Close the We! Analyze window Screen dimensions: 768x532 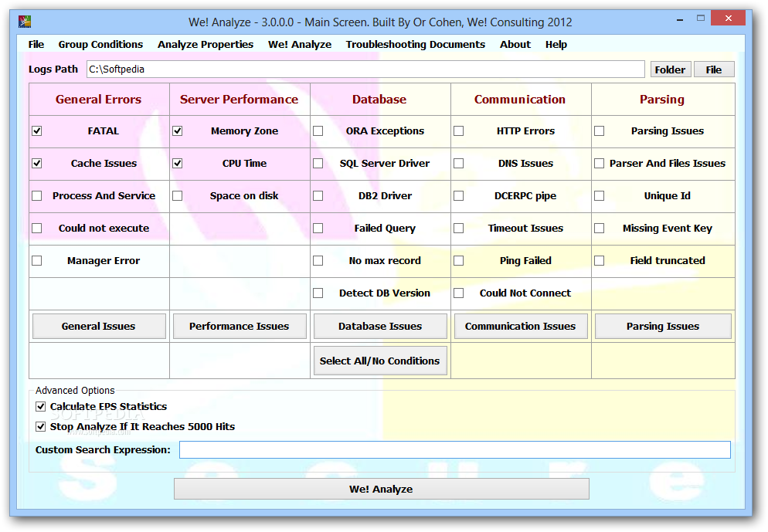[x=729, y=19]
